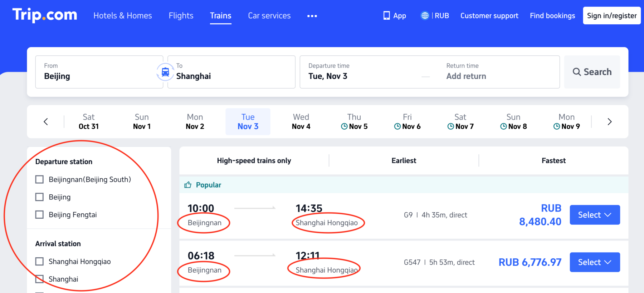Viewport: 644px width, 293px height.
Task: Click the From Beijing input field
Action: 99,72
